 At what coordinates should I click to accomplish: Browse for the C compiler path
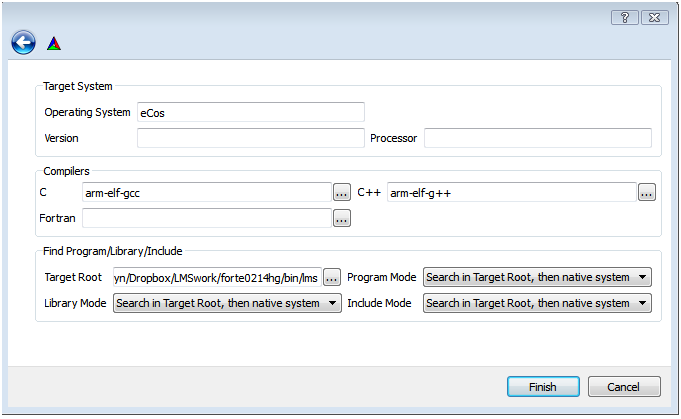342,192
